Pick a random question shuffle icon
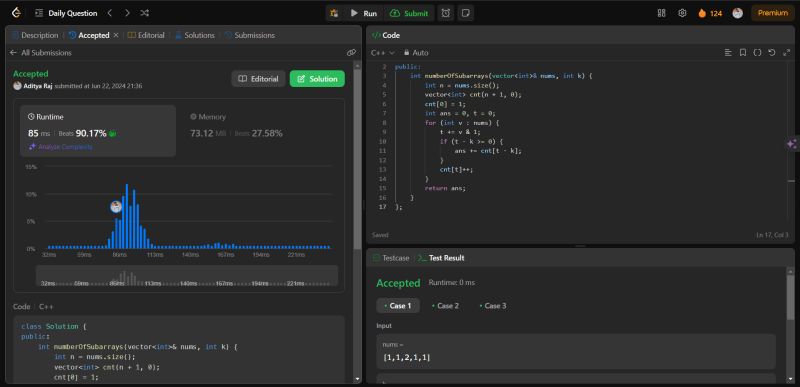This screenshot has height=387, width=800. coord(144,13)
